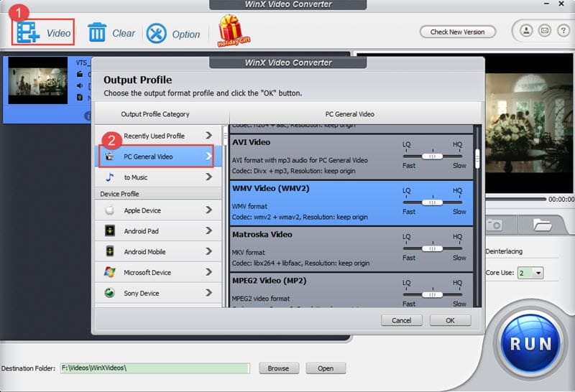Expand the Microsoft Device arrow

[209, 272]
